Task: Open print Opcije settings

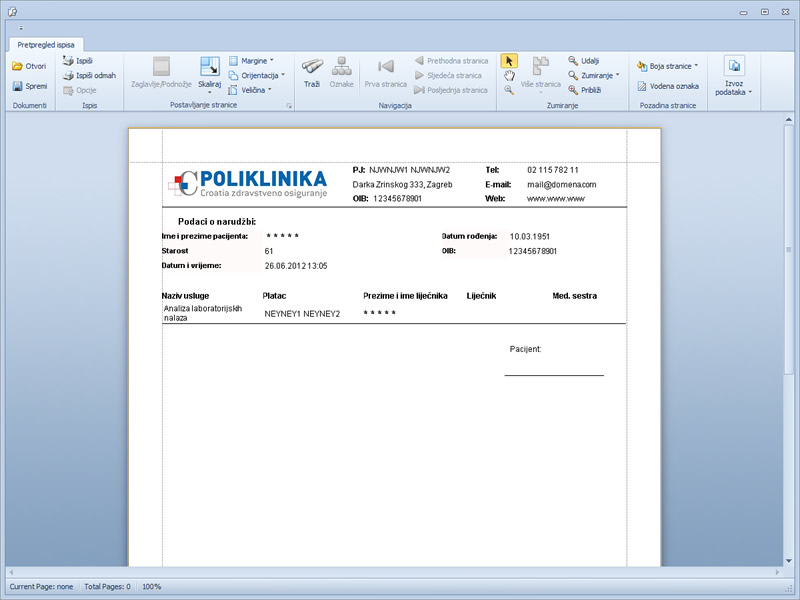Action: (80, 90)
